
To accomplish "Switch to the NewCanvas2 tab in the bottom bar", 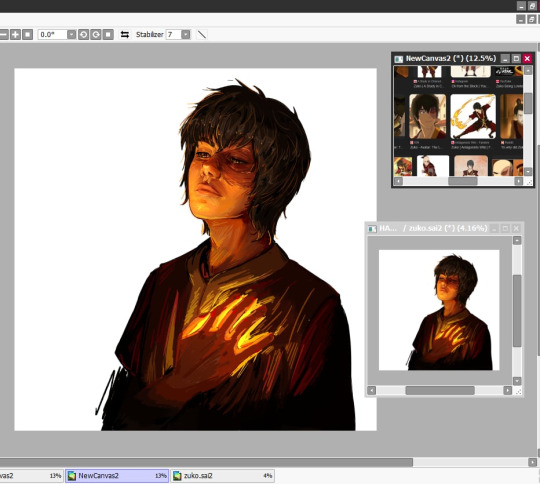I will pyautogui.click(x=117, y=476).
